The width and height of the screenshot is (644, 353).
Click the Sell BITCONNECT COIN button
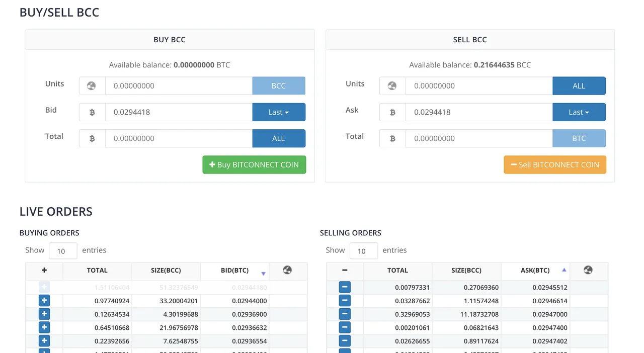(555, 164)
